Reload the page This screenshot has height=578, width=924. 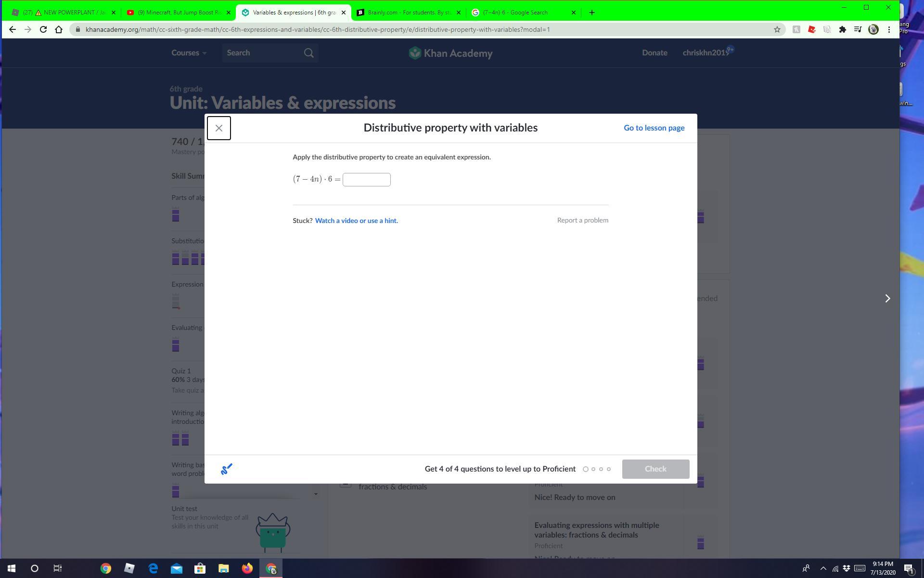point(43,29)
